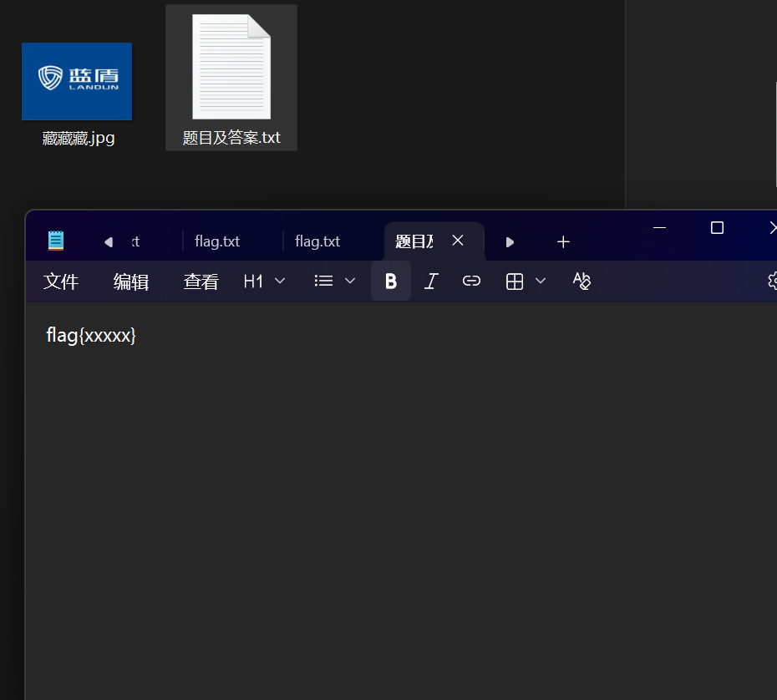This screenshot has height=700, width=777.
Task: Click the 编辑 menu item
Action: (129, 281)
